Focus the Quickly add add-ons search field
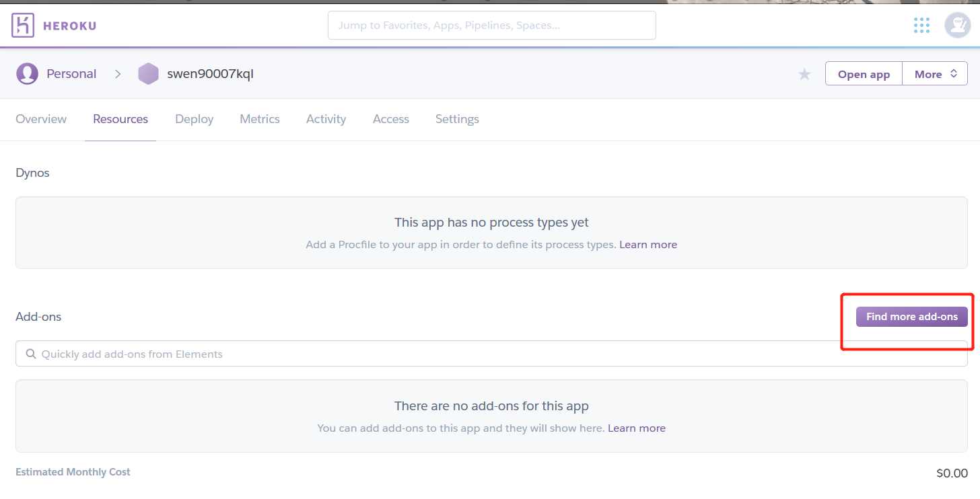Screen dimensions: 980x499 491,354
